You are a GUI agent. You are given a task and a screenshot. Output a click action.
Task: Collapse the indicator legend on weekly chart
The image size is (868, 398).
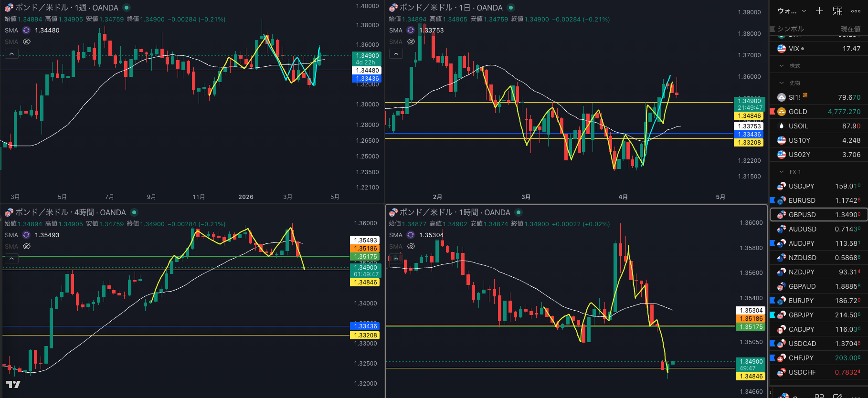[11, 54]
